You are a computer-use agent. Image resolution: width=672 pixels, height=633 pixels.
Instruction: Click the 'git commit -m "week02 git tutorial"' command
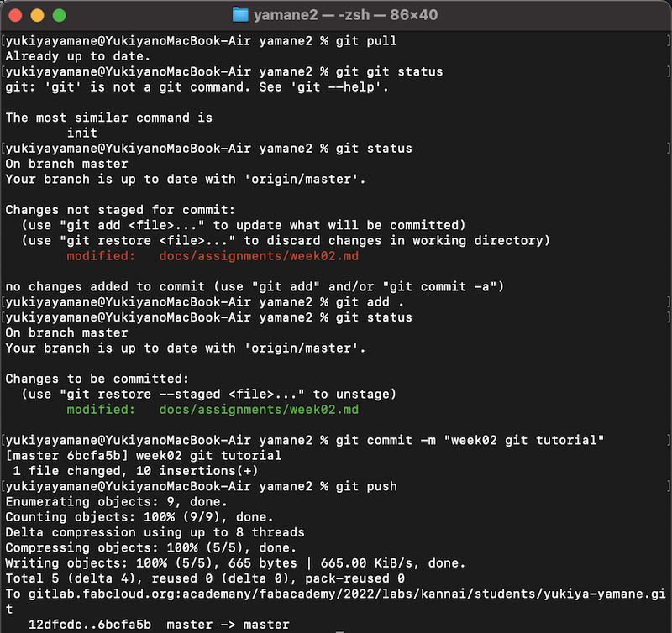(305, 440)
